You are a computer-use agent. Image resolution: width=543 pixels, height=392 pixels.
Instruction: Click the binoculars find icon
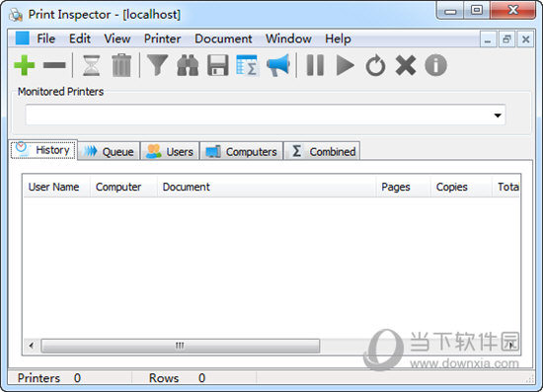(188, 65)
